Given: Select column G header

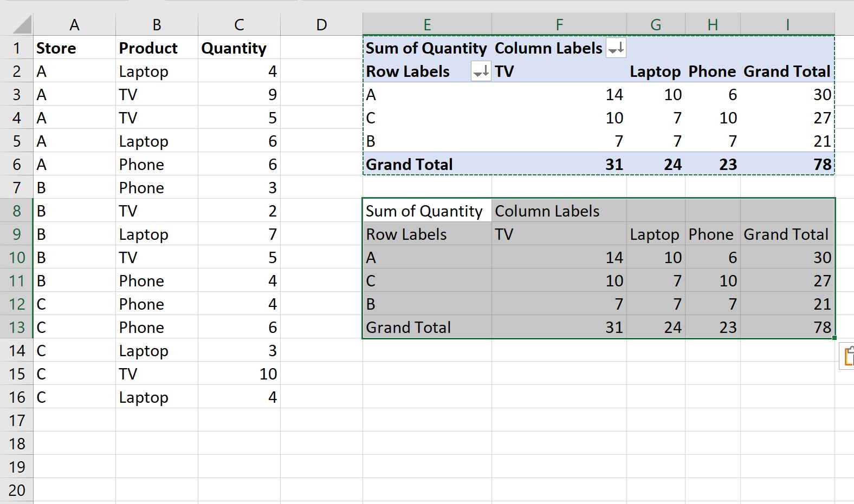Looking at the screenshot, I should 656,25.
